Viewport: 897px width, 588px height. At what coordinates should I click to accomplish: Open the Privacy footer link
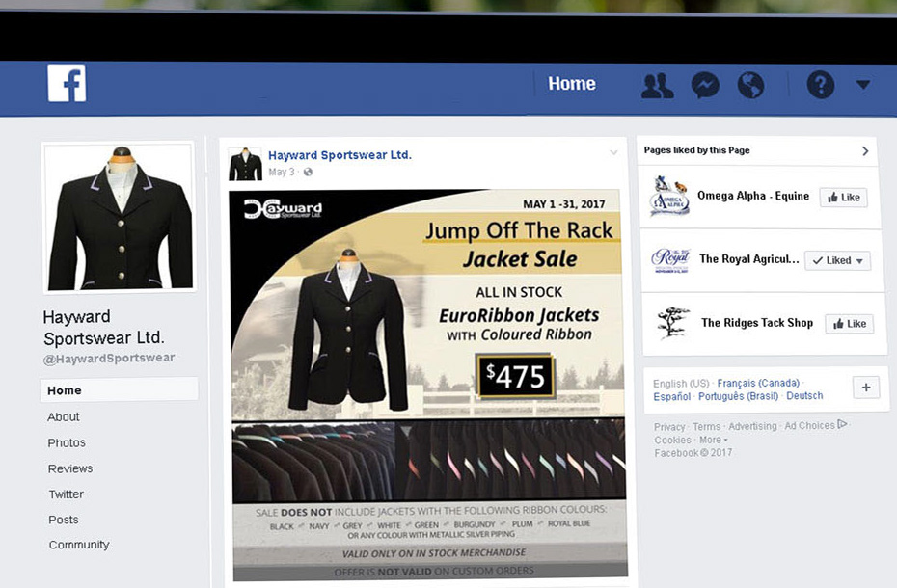[x=669, y=427]
